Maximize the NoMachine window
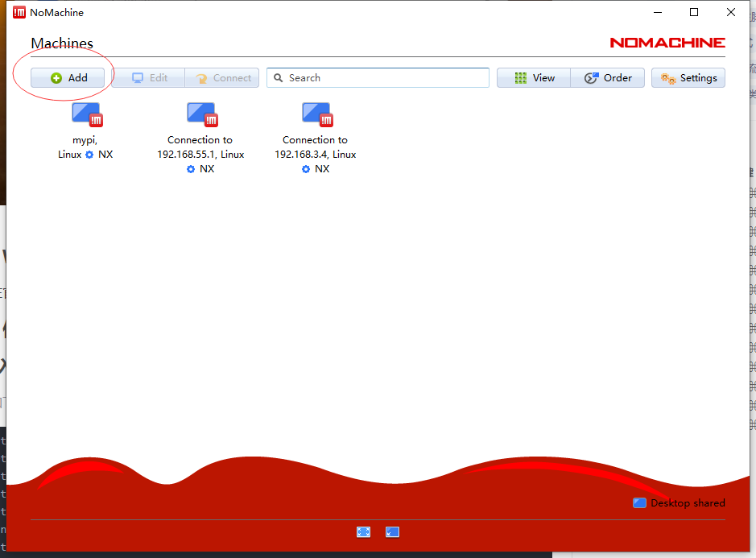756x558 pixels. [x=694, y=13]
